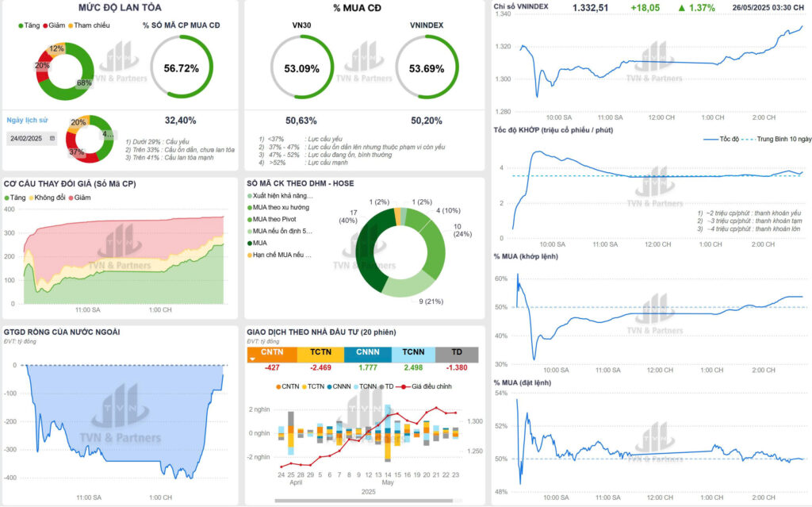Image resolution: width=812 pixels, height=507 pixels.
Task: Select the MUA theo xu hướng legend dot
Action: (x=250, y=207)
